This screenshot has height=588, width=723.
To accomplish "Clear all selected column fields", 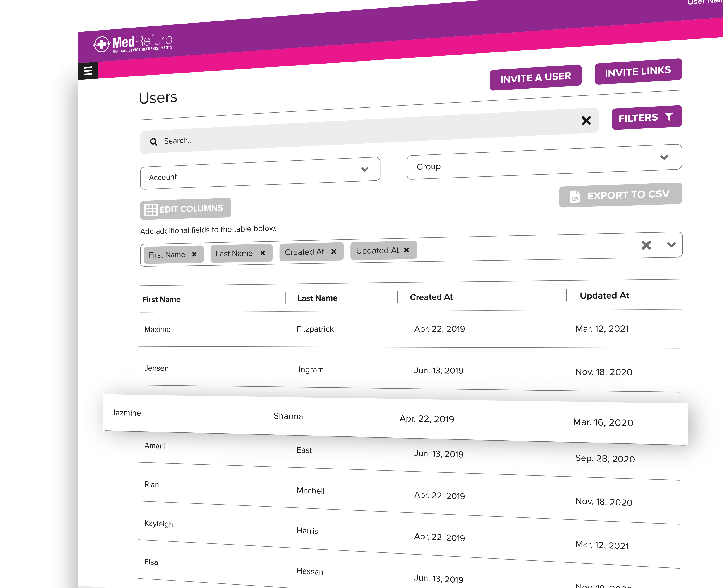I will [x=646, y=245].
